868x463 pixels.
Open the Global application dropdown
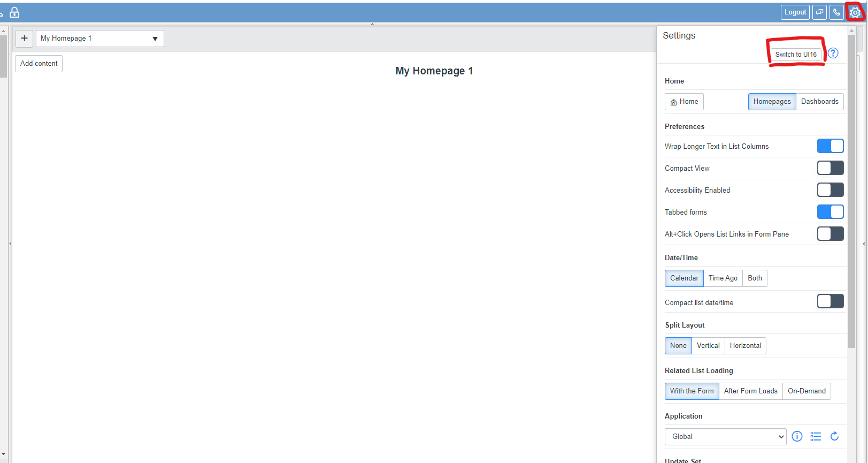click(x=726, y=437)
